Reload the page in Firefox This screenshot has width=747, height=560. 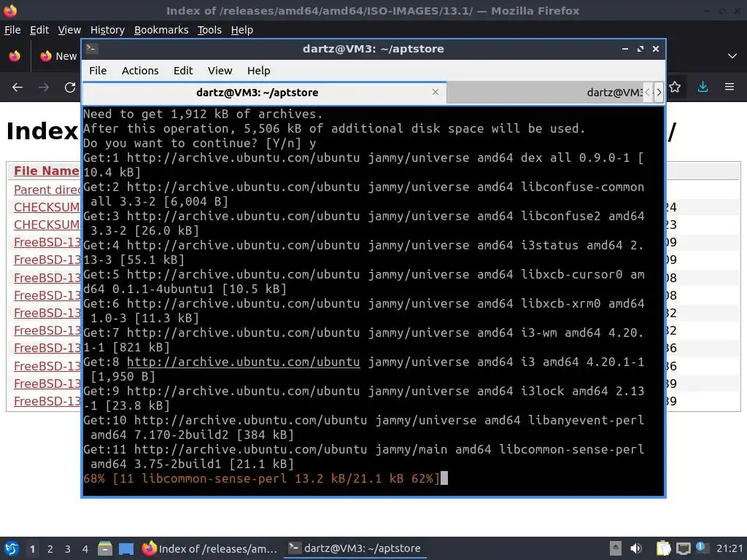coord(70,87)
